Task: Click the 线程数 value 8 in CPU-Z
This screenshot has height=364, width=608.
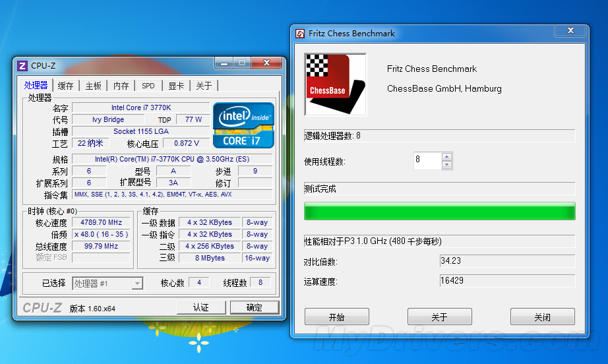Action: [260, 283]
